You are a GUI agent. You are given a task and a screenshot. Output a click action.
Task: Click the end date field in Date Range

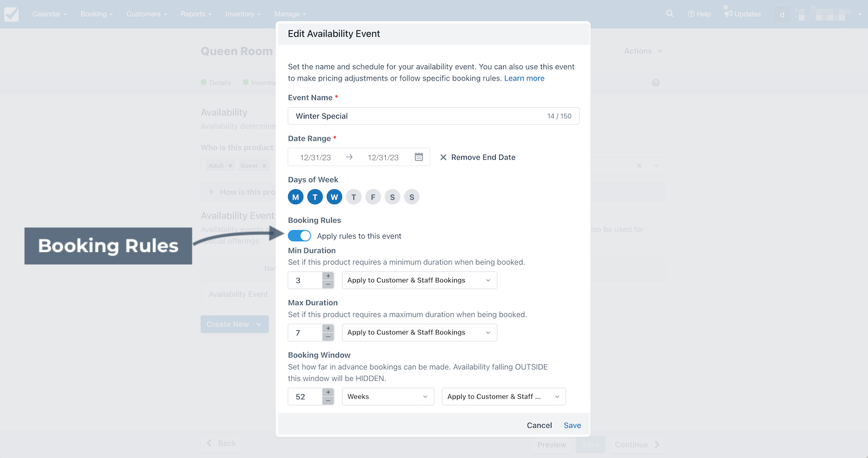(383, 158)
